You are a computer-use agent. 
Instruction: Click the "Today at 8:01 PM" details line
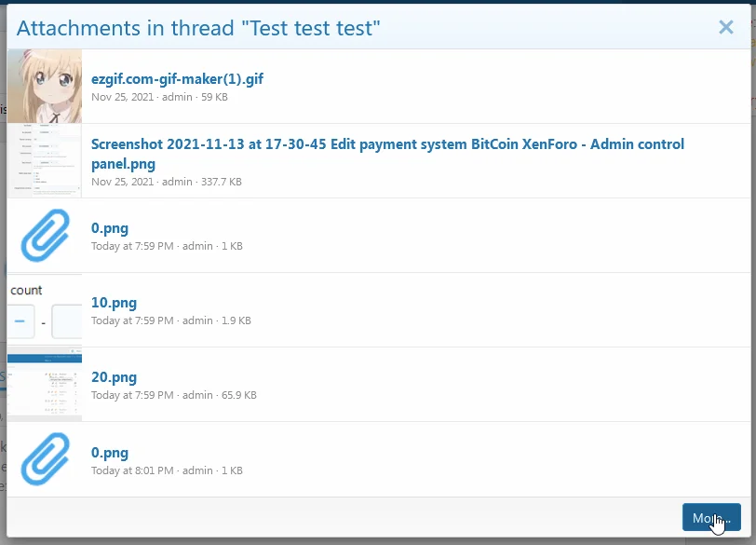point(132,470)
